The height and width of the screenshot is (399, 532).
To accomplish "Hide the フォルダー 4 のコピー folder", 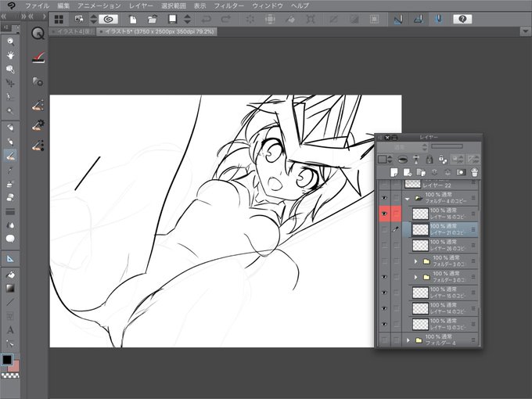I will coord(384,198).
